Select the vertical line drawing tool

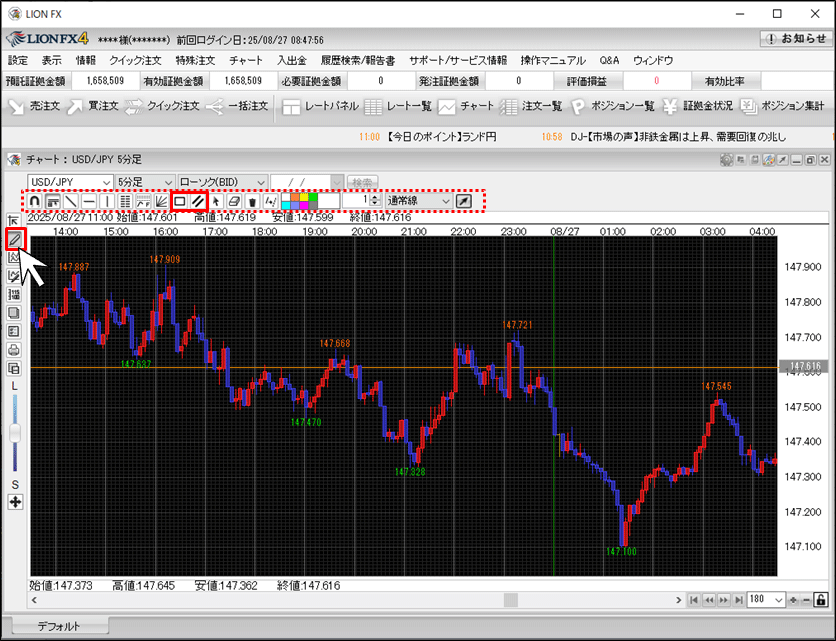[x=107, y=201]
